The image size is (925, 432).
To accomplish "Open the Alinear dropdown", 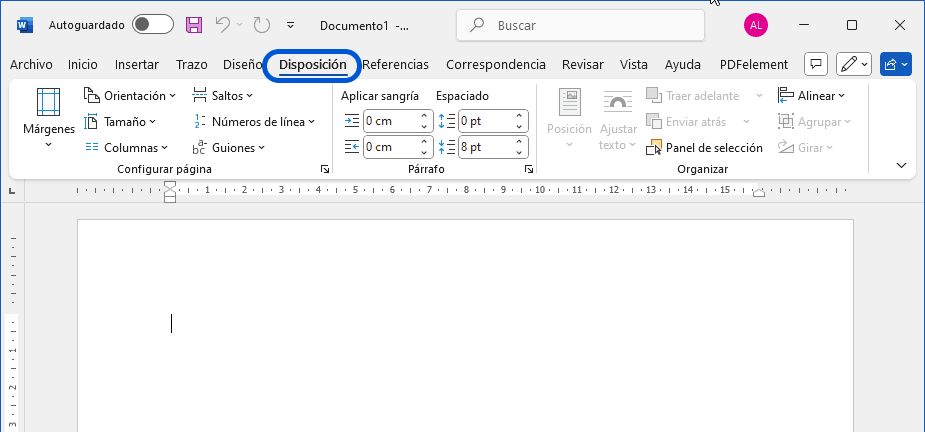I will 811,96.
